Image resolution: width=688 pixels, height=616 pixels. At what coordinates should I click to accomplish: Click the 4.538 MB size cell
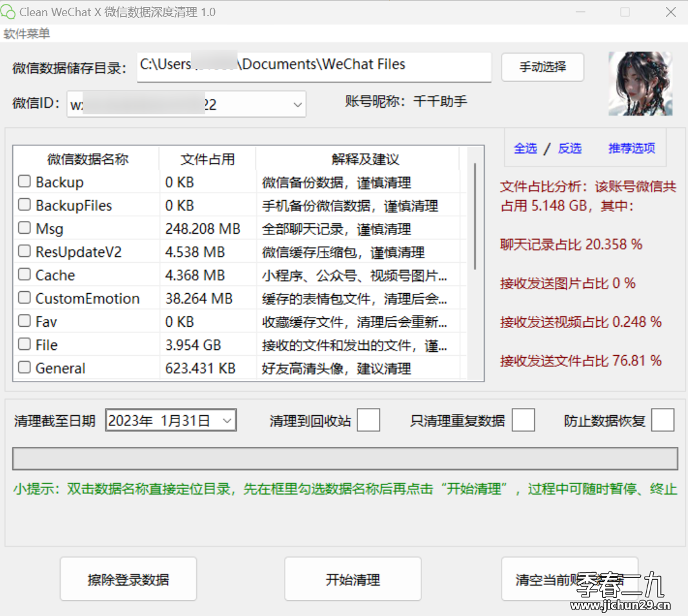195,252
